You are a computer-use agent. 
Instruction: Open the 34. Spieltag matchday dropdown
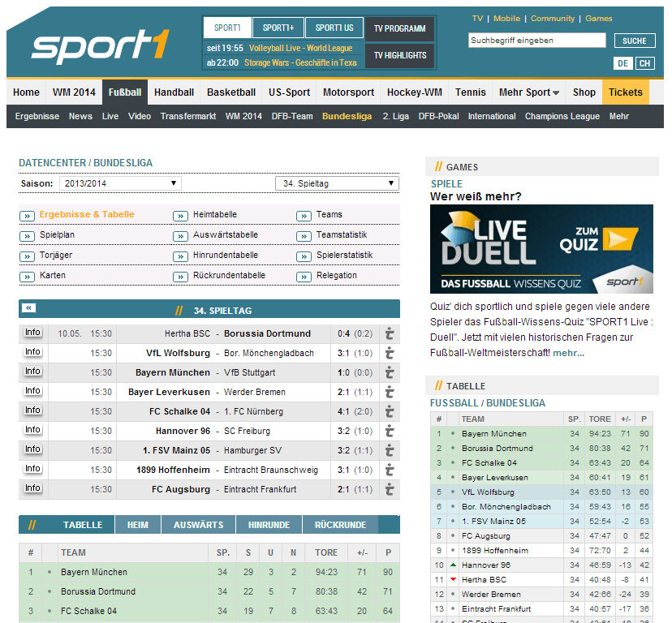[x=337, y=183]
